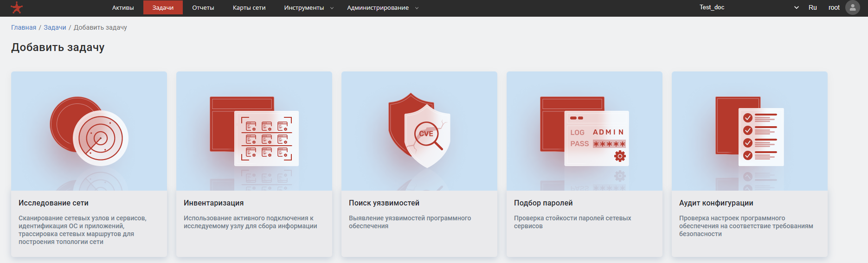This screenshot has height=263, width=868.
Task: Follow the Задачи breadcrumb link
Action: click(x=55, y=27)
